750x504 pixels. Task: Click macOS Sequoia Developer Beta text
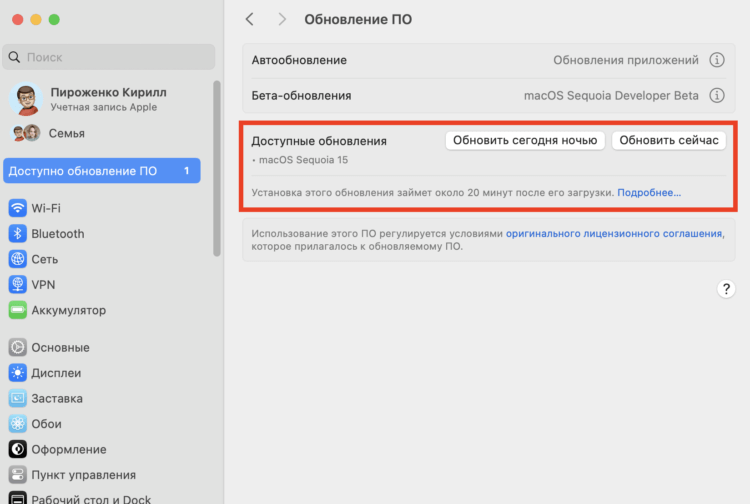pyautogui.click(x=611, y=95)
